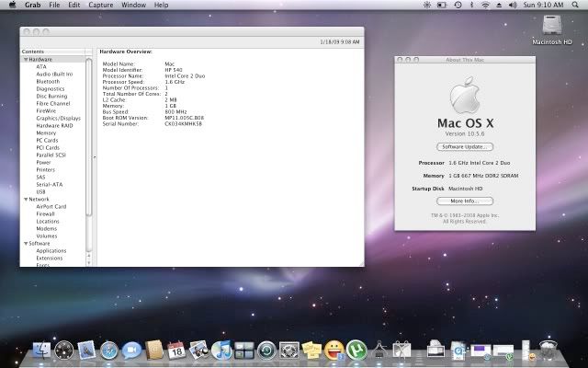Click the eject icon in menu bar
Screen dimensions: 588x368
click(x=499, y=5)
